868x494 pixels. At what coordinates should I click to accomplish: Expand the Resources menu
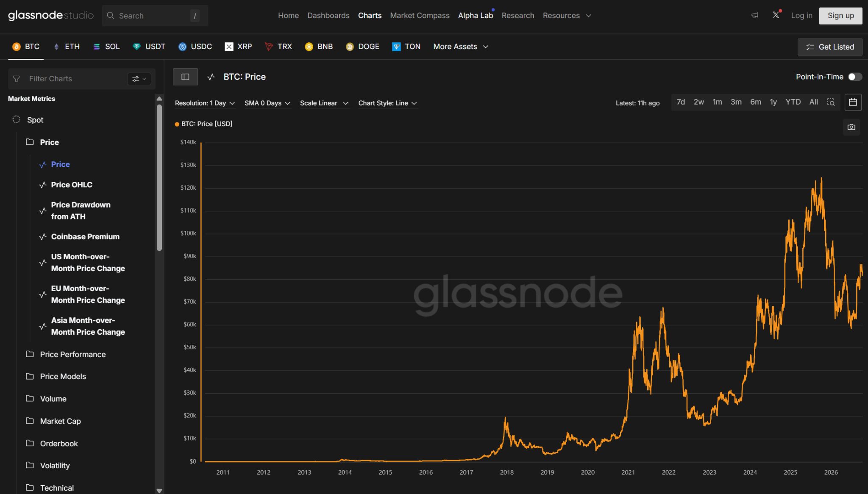click(567, 16)
